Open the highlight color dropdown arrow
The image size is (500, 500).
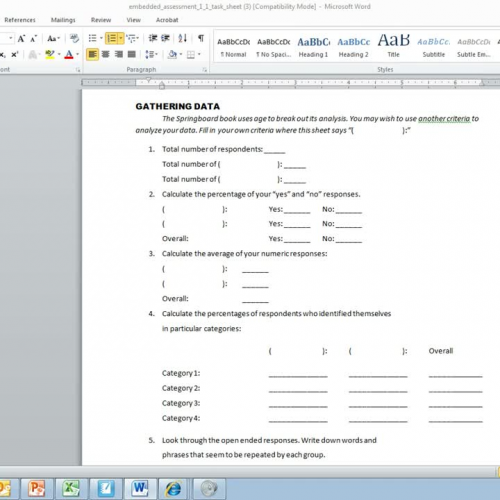[59, 54]
